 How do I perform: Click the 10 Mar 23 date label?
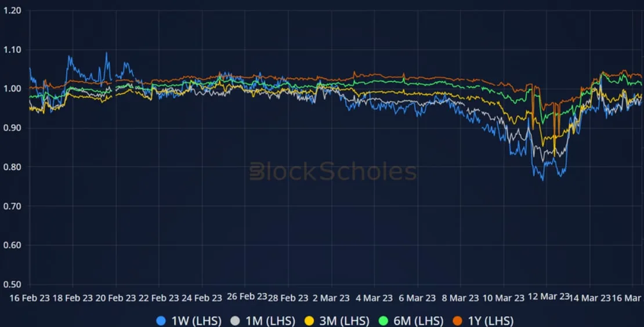click(x=504, y=298)
